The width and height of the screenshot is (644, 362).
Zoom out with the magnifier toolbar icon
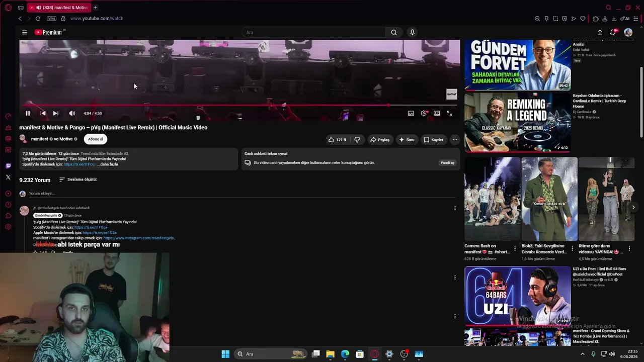tap(537, 19)
